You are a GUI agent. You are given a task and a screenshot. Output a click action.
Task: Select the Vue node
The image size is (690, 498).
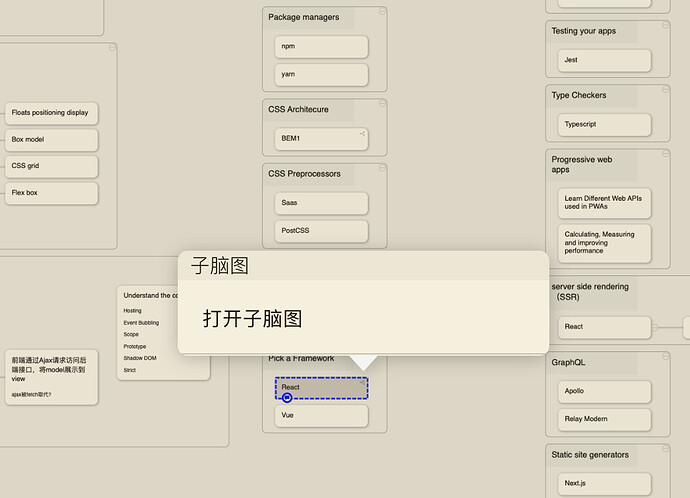[321, 415]
